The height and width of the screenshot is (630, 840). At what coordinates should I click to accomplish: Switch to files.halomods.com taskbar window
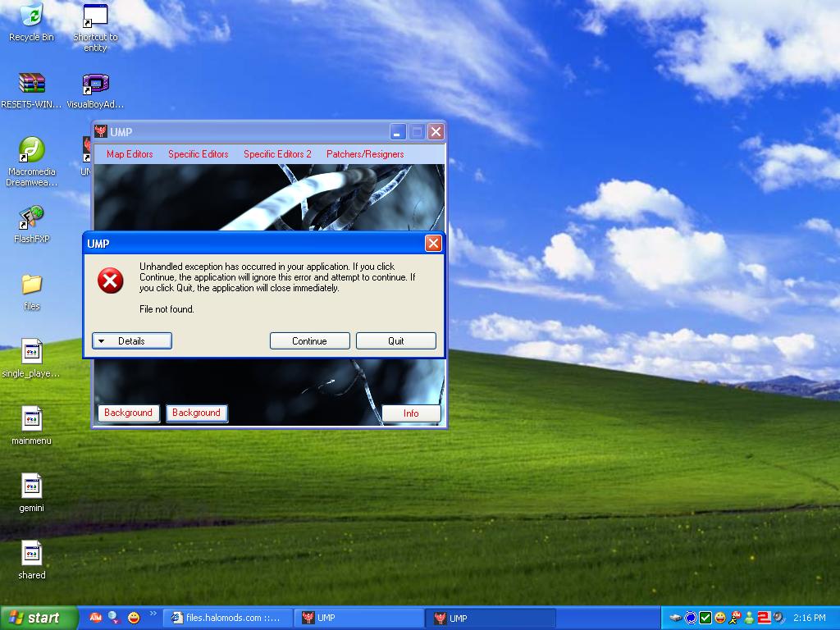227,619
